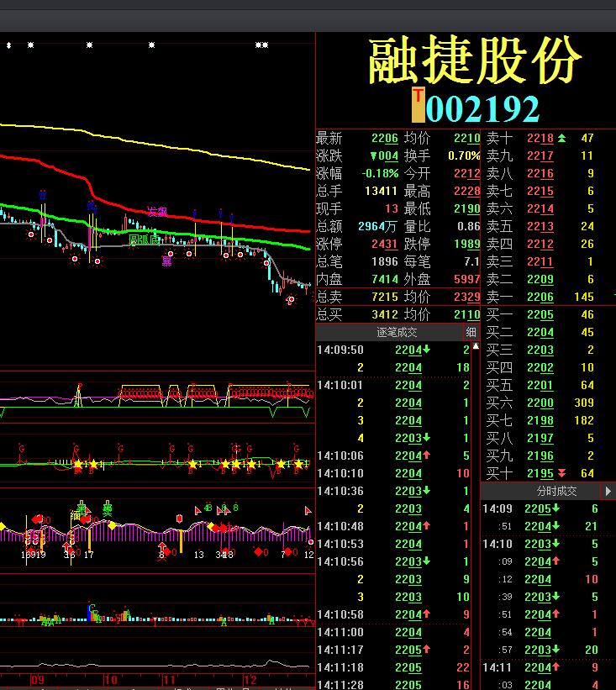Click the 总额 value 2964万
616x690 pixels.
378,227
